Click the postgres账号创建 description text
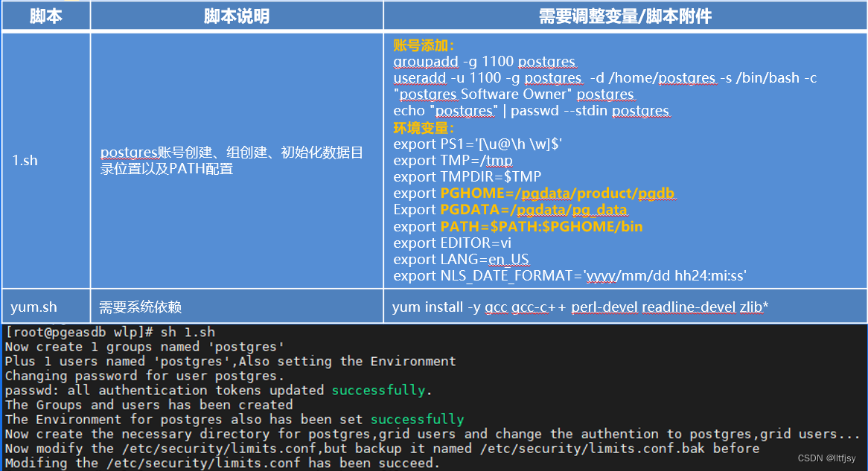 coord(232,161)
